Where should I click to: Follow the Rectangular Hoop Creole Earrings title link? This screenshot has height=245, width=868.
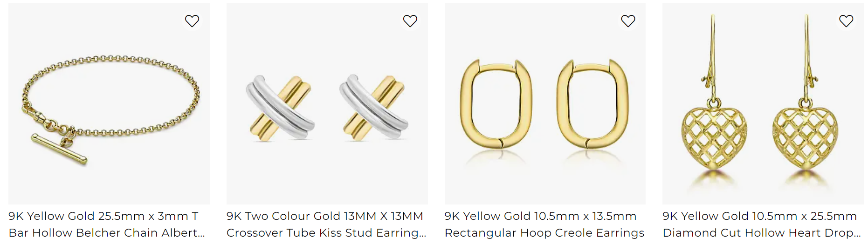point(544,224)
